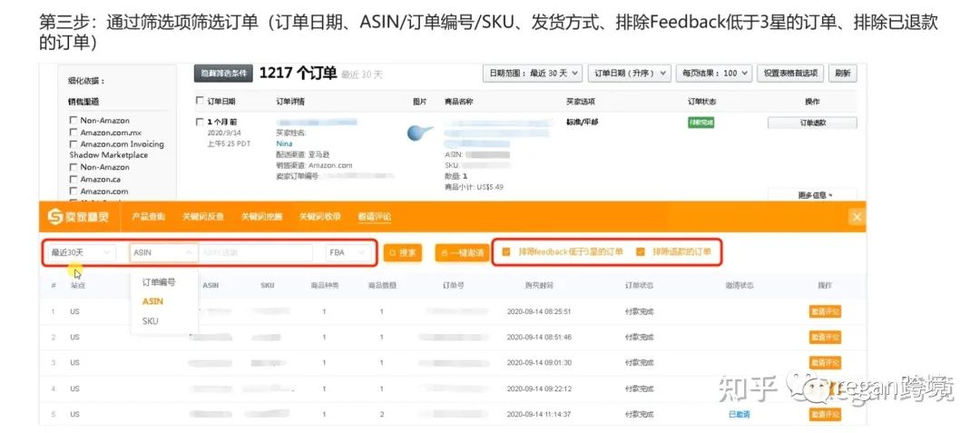
Task: Click the 订单退款 button
Action: coord(812,123)
